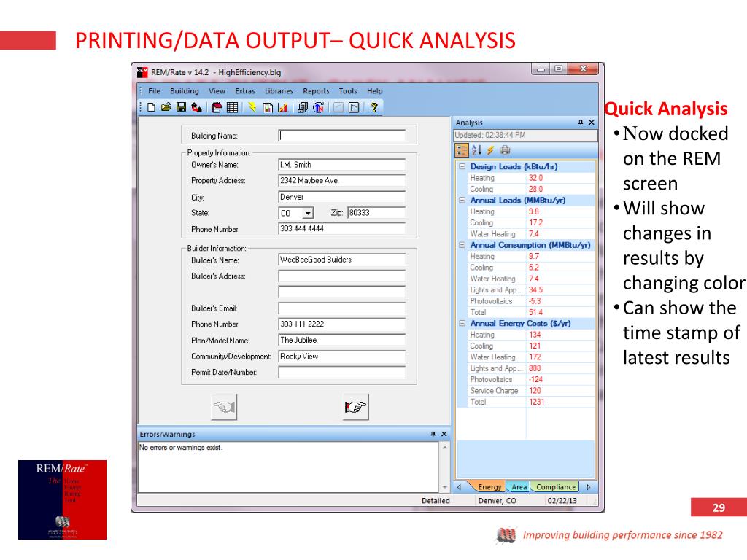This screenshot has width=747, height=560.
Task: Click the Errors/Warnings scrollbar down arrow
Action: (444, 488)
